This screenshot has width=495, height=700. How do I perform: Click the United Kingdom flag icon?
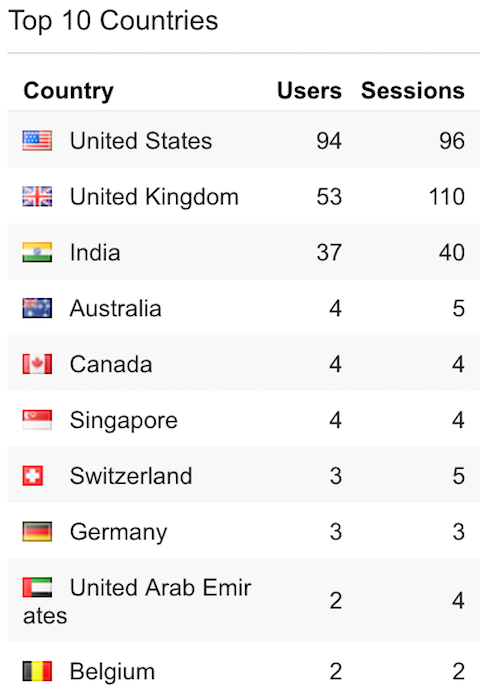(37, 196)
